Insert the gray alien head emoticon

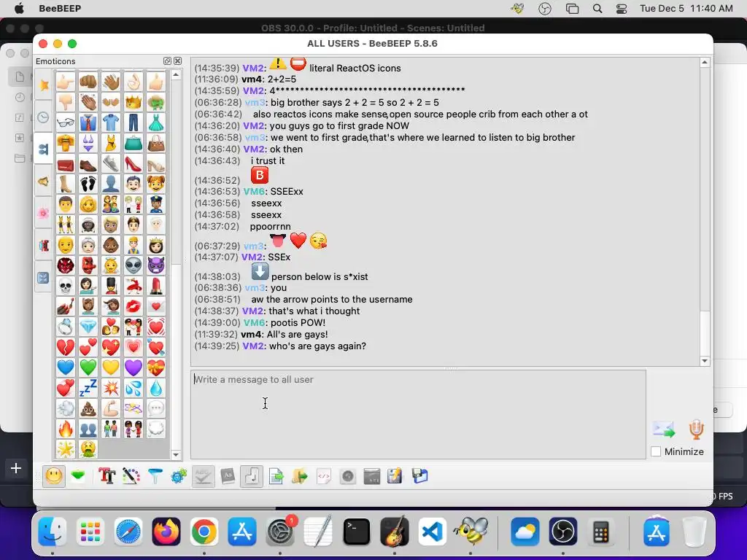(x=133, y=265)
